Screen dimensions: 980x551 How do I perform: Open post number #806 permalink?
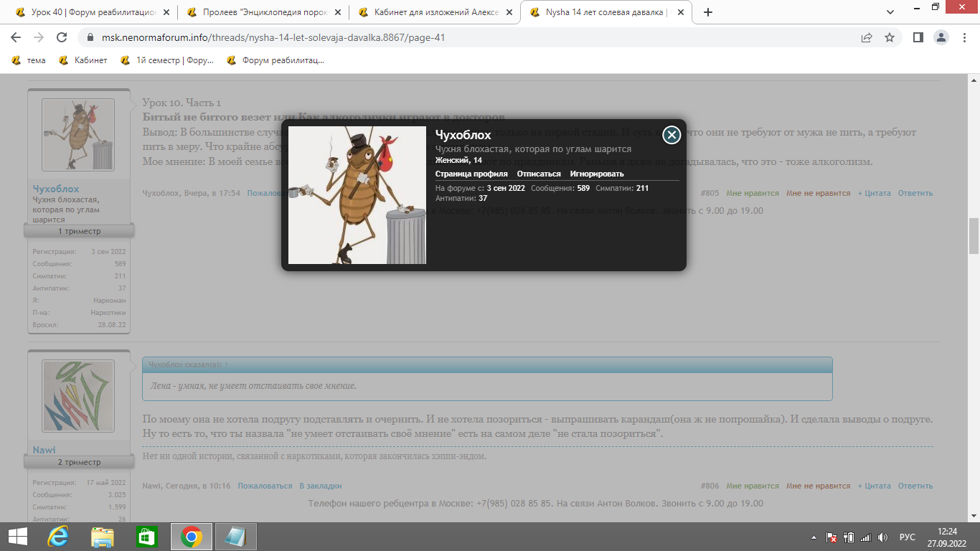click(x=710, y=486)
